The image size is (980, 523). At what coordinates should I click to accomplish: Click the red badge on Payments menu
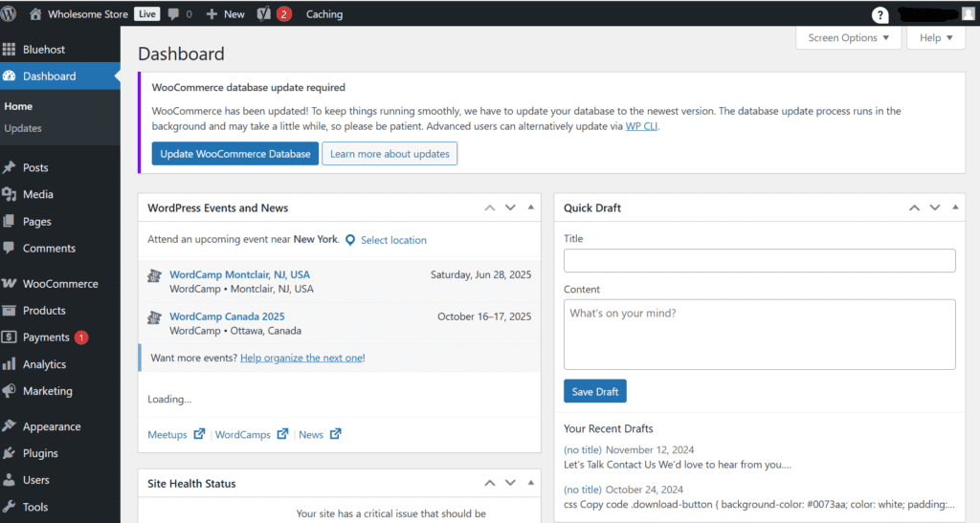81,338
